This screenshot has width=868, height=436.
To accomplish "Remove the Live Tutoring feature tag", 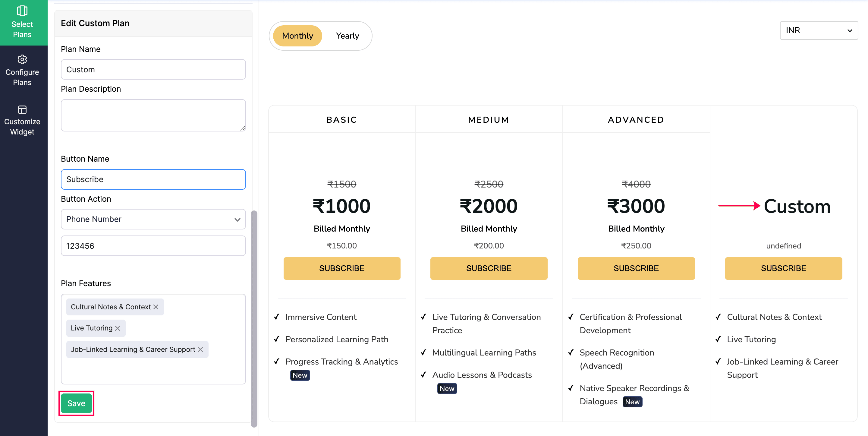I will click(x=117, y=328).
